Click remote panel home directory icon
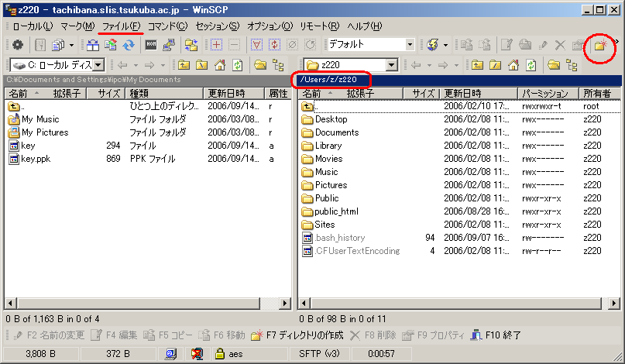Image resolution: width=625 pixels, height=364 pixels. pyautogui.click(x=513, y=64)
